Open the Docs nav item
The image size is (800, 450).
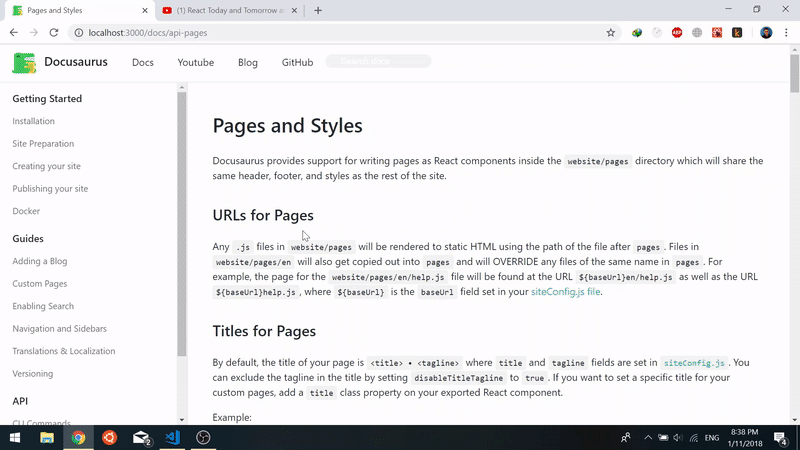143,62
